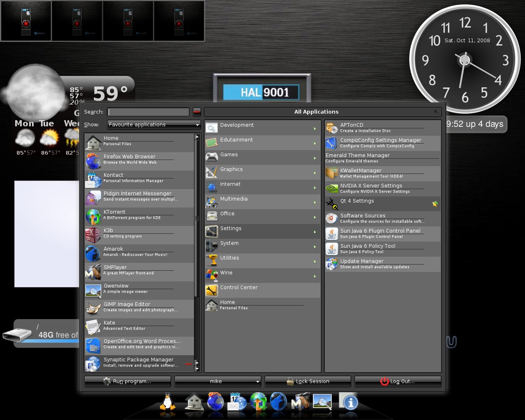
Task: Click Run program button
Action: coord(128,381)
